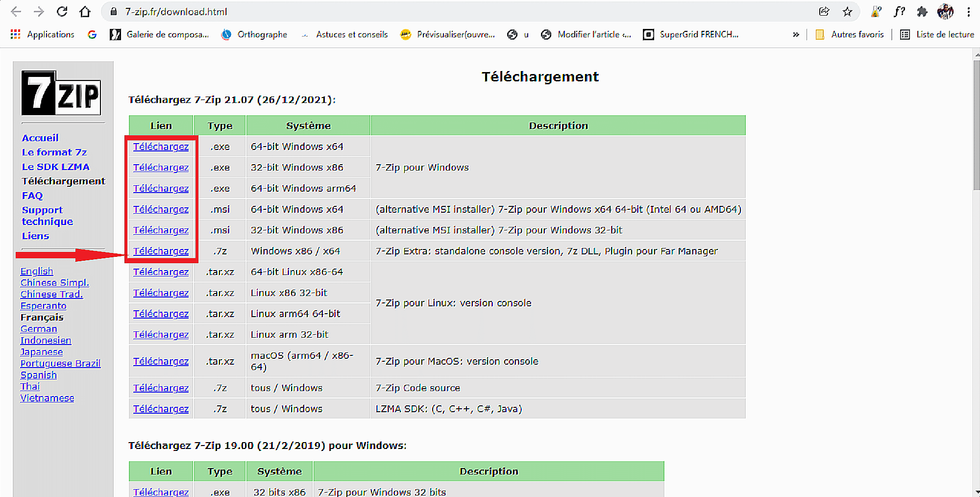The image size is (980, 497).
Task: Switch language to Indonesien
Action: point(46,340)
